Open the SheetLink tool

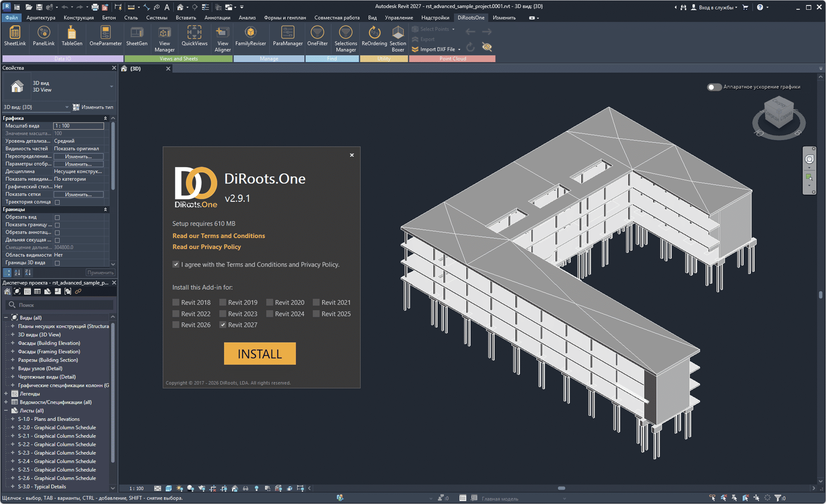[15, 36]
